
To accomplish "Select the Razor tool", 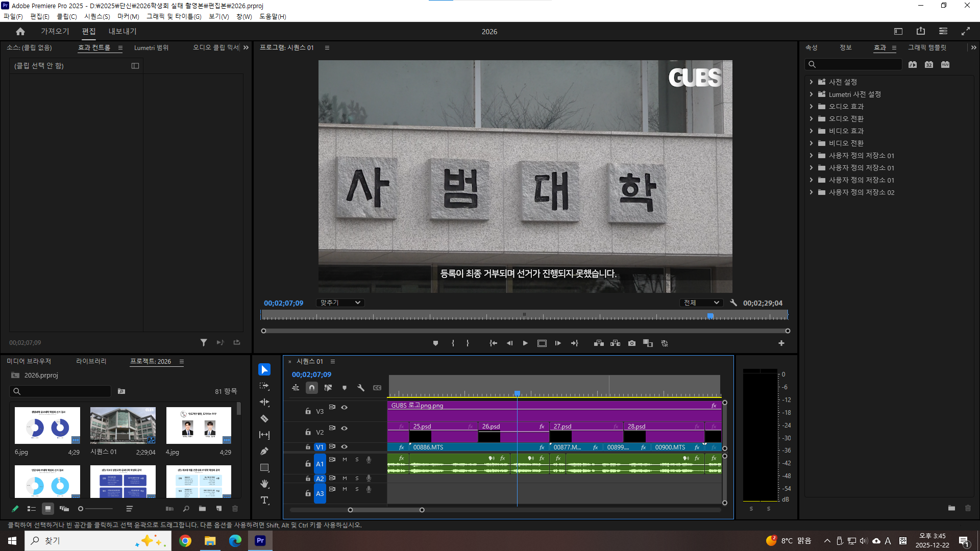I will click(x=264, y=419).
